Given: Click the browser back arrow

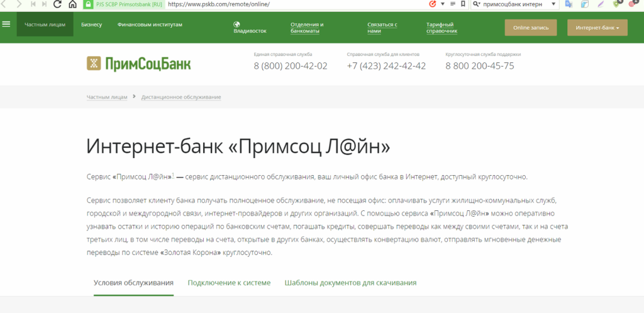Looking at the screenshot, I should click(4, 4).
